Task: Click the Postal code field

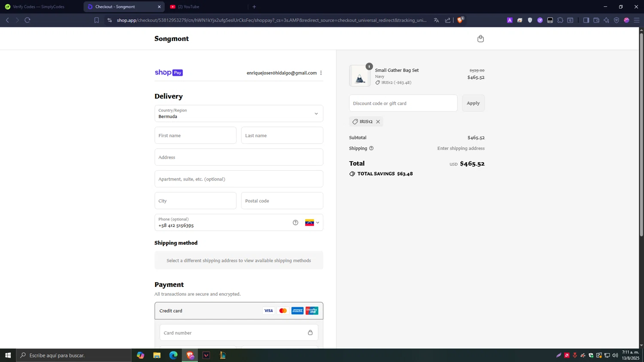Action: click(282, 201)
